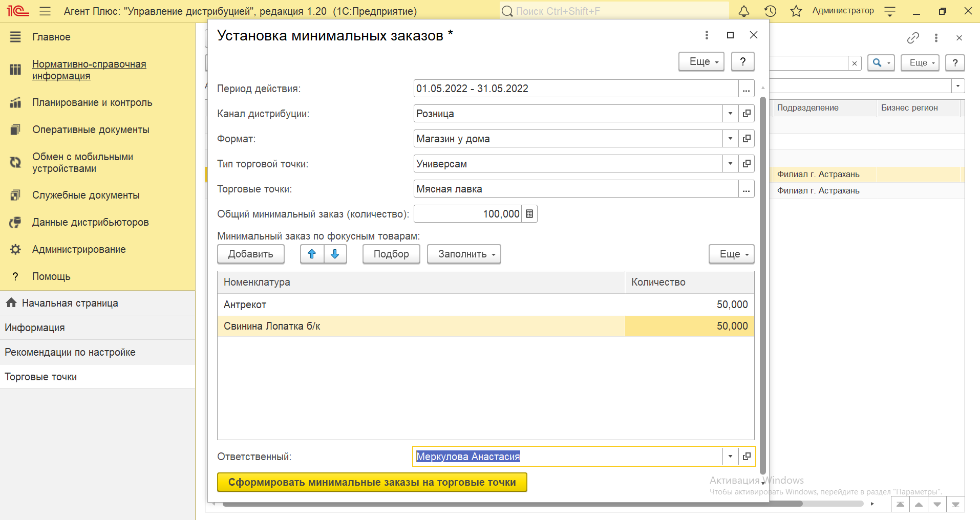The width and height of the screenshot is (980, 520).
Task: Open calculator for minimum order quantity
Action: (x=529, y=214)
